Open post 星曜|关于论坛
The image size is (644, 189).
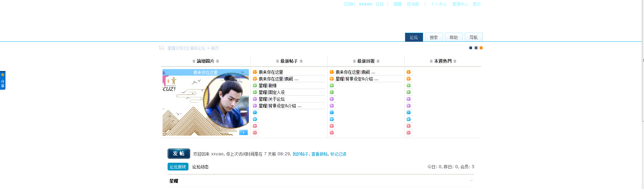click(x=271, y=99)
